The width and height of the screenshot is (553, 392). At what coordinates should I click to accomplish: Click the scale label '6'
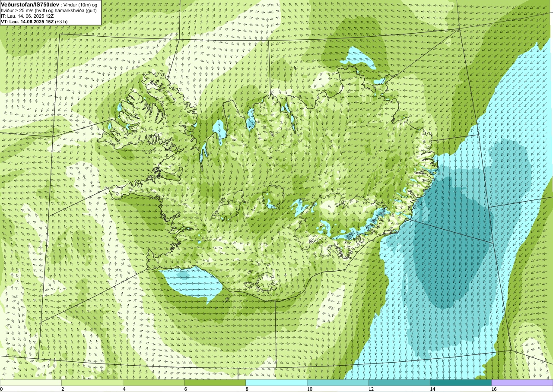click(185, 389)
